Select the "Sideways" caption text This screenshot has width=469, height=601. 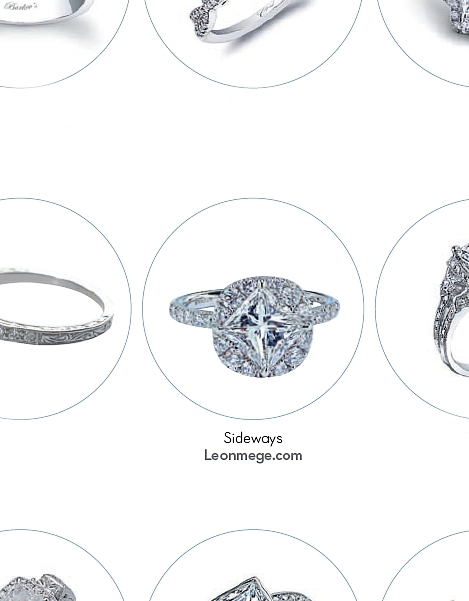(x=253, y=438)
